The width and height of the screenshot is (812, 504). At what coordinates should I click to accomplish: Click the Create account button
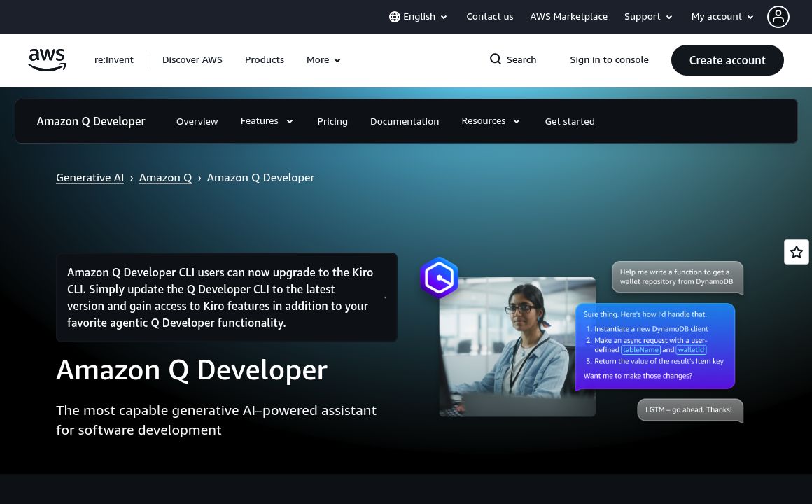tap(727, 60)
